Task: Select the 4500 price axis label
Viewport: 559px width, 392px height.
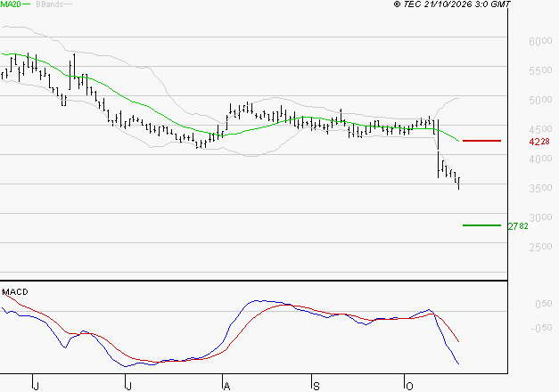Action: coord(540,129)
